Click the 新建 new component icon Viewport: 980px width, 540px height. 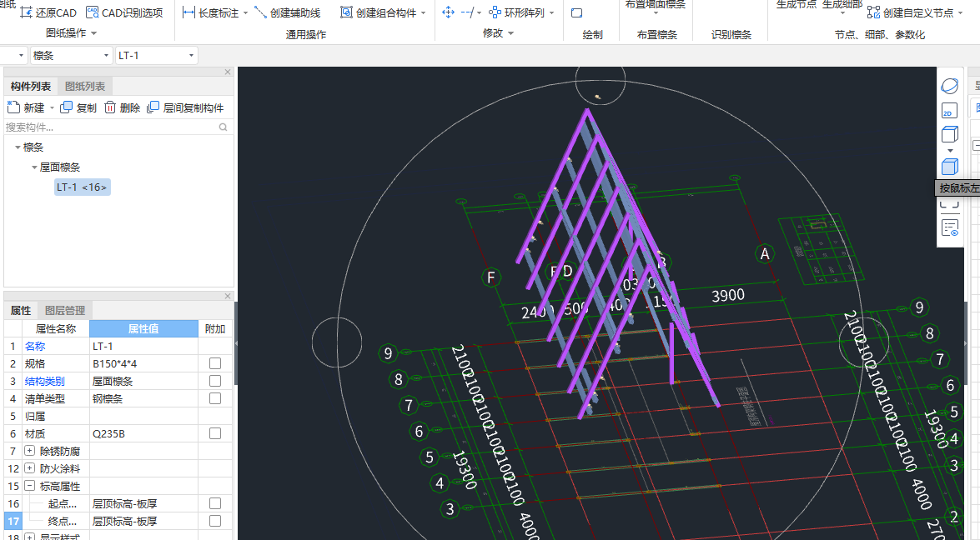pyautogui.click(x=13, y=107)
